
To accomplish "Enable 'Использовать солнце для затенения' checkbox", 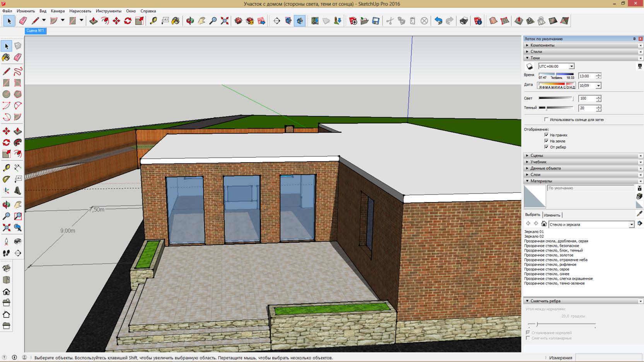I will (x=546, y=120).
